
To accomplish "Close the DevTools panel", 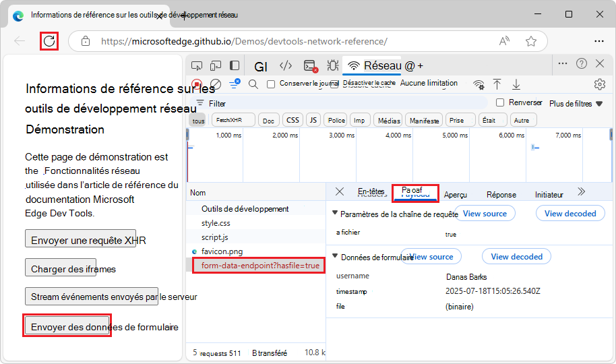I will click(x=600, y=63).
